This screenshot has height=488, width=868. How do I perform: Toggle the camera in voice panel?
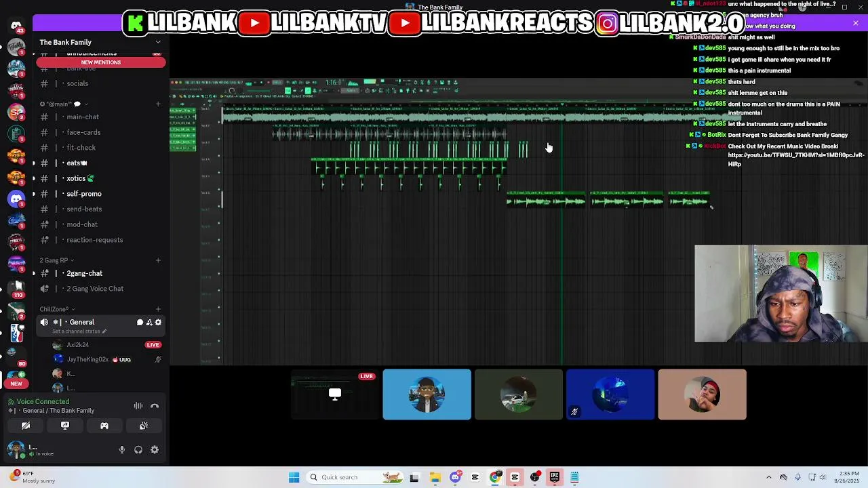[26, 426]
